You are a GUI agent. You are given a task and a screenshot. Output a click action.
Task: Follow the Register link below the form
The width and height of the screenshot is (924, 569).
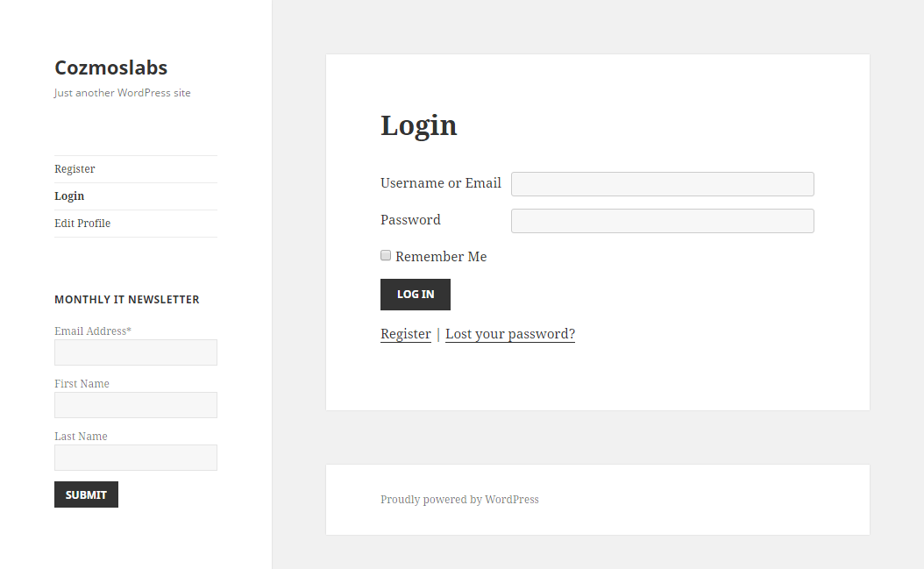(405, 334)
